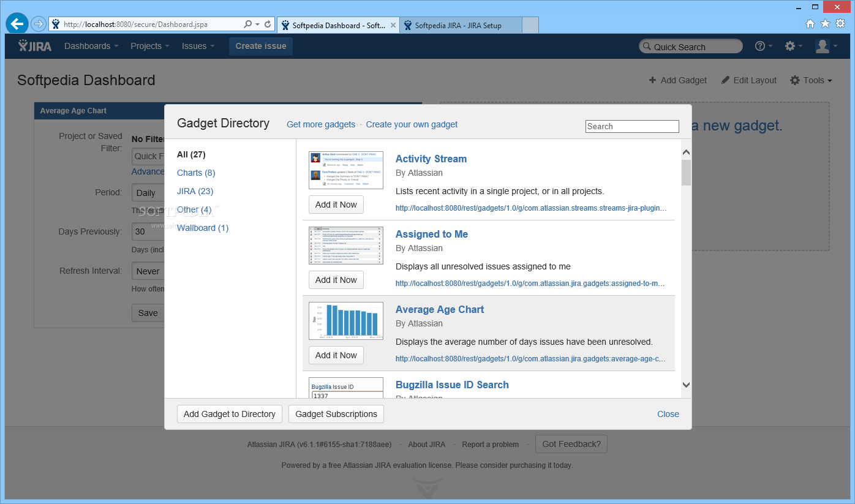
Task: Click the refresh icon in address bar
Action: 268,24
